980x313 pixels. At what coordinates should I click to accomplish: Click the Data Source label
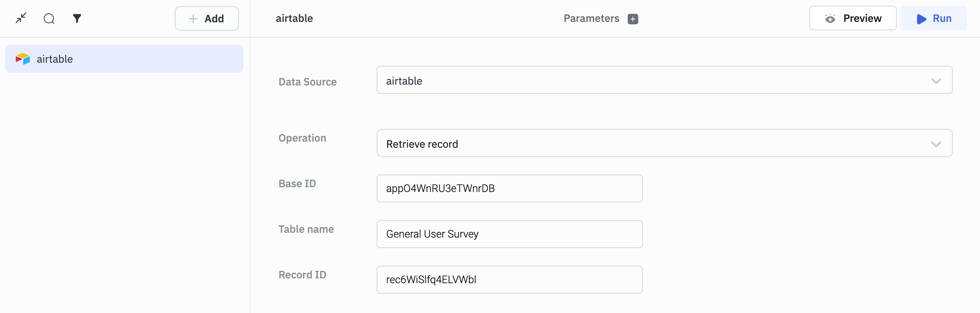[x=307, y=82]
